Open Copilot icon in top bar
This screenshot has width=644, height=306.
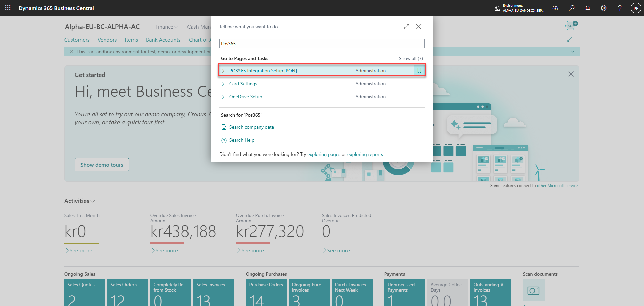(555, 8)
